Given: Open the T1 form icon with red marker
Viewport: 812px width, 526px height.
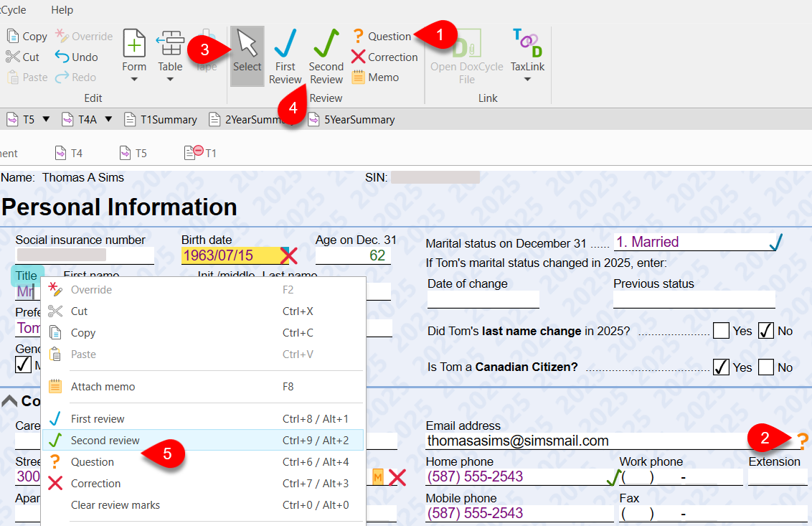Looking at the screenshot, I should tap(194, 152).
